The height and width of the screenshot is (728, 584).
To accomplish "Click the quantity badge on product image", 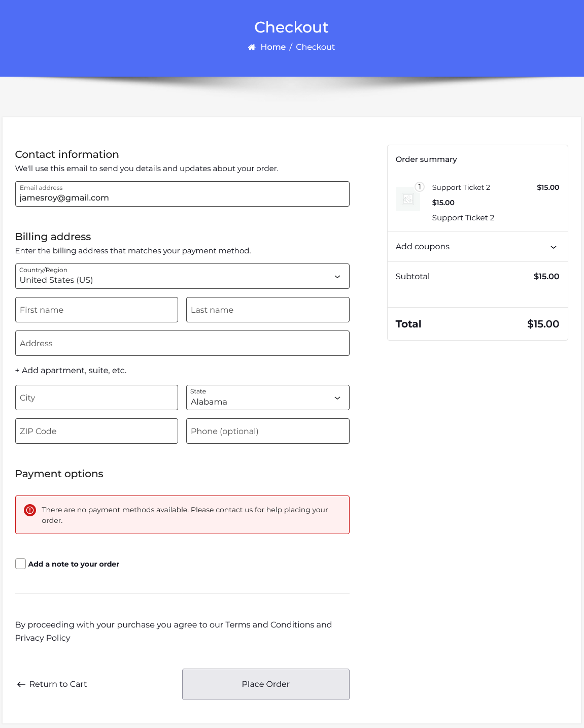I will (x=419, y=187).
